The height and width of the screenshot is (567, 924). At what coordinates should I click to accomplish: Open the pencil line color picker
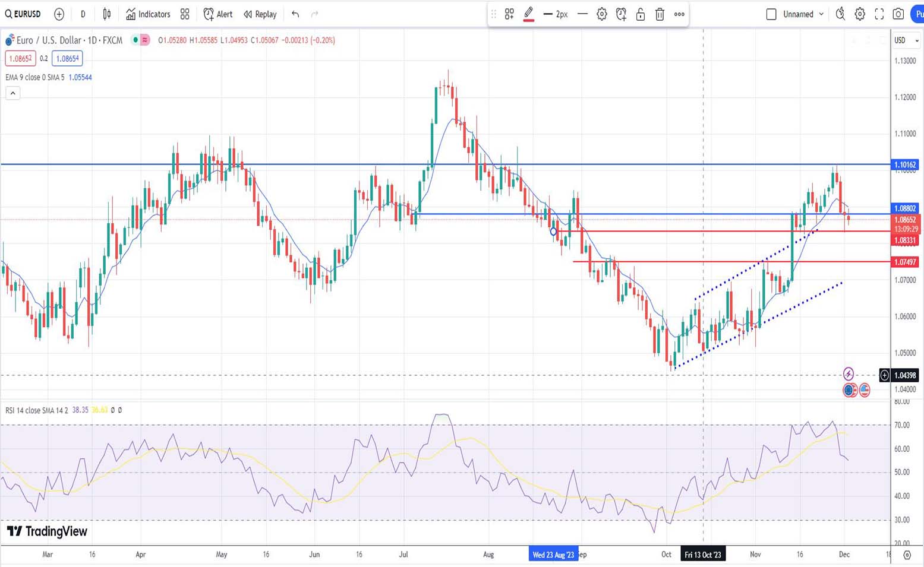point(528,14)
